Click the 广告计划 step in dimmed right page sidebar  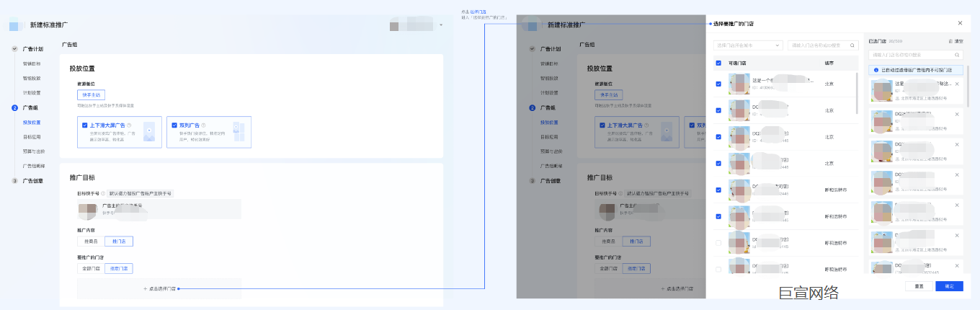[x=551, y=49]
